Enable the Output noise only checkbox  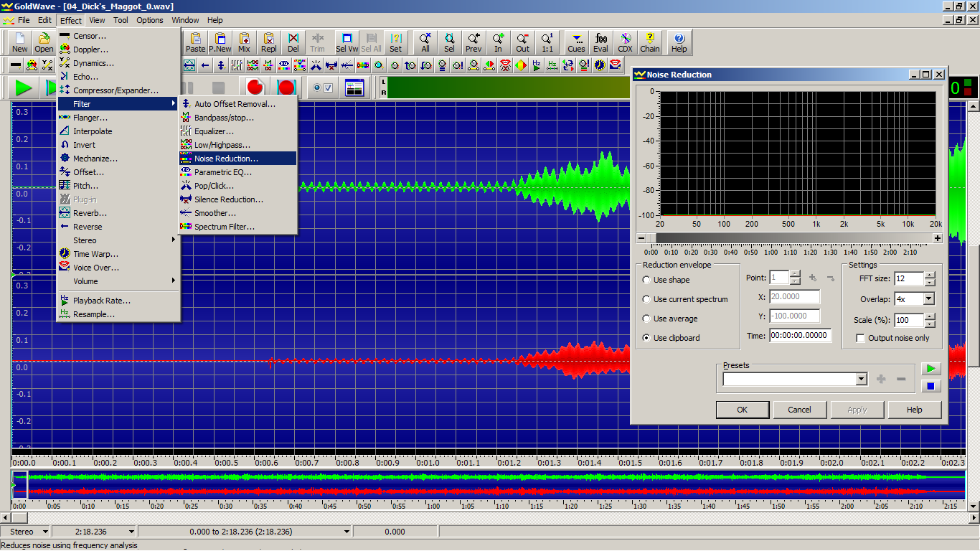pos(860,338)
